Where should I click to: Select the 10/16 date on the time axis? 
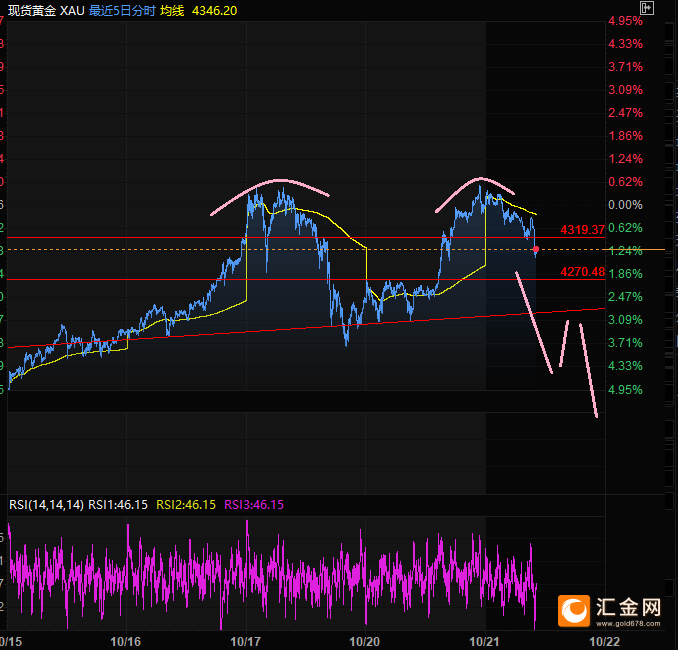click(x=125, y=641)
